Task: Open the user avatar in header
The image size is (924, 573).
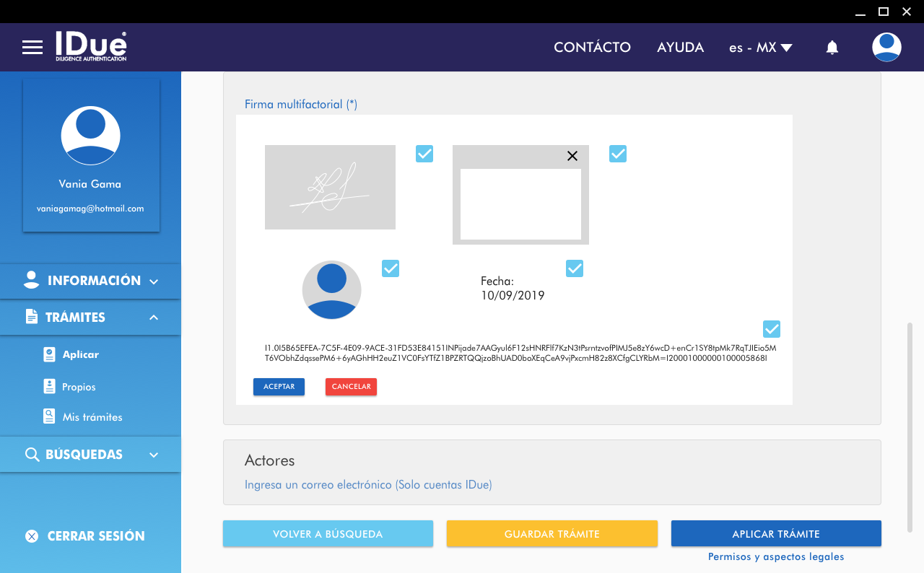Action: click(886, 48)
